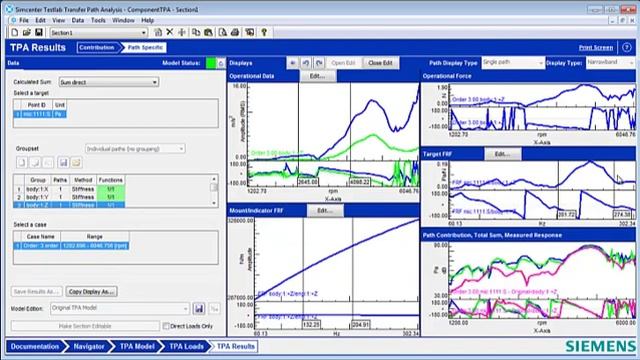The width and height of the screenshot is (640, 360).
Task: Click the New document toolbar icon
Action: coord(14,32)
